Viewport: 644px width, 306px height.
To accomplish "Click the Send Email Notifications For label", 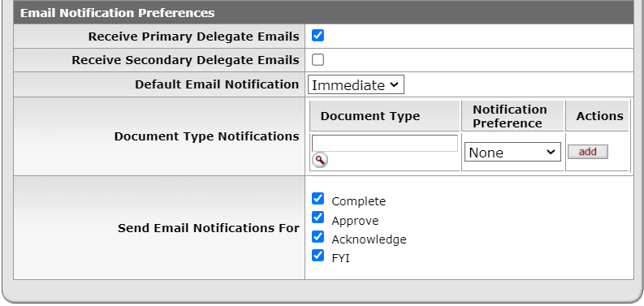I will pyautogui.click(x=209, y=228).
